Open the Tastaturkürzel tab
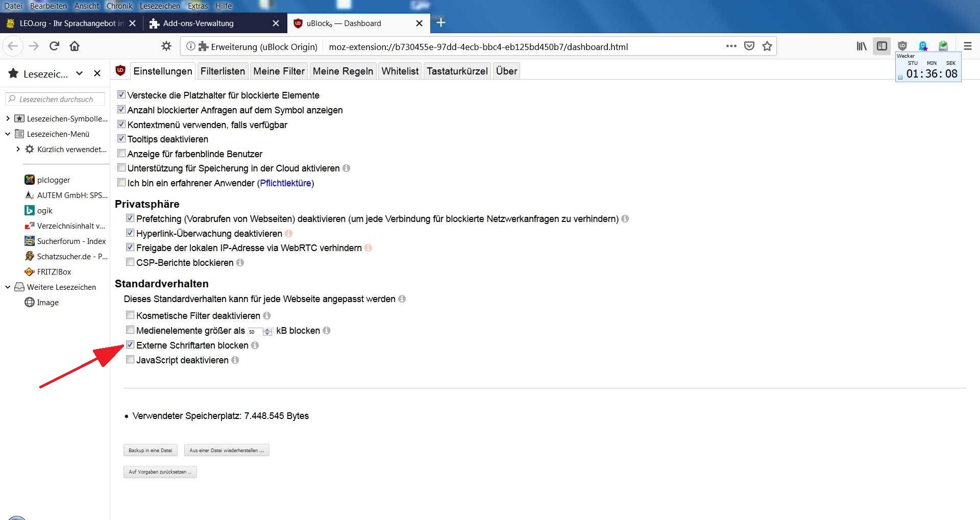The image size is (980, 520). (457, 71)
